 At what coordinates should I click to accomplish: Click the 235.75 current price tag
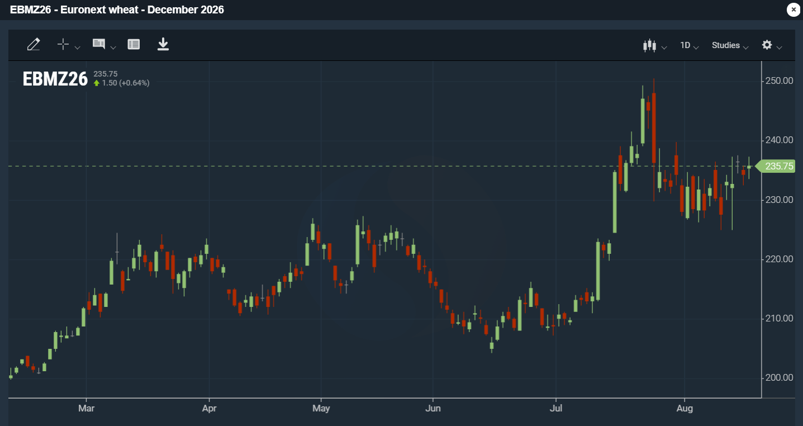point(775,166)
